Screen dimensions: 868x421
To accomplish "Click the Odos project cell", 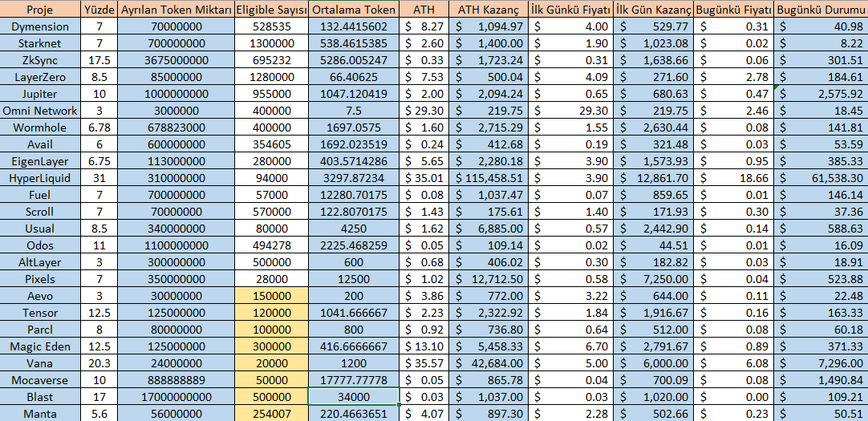I will pos(40,245).
